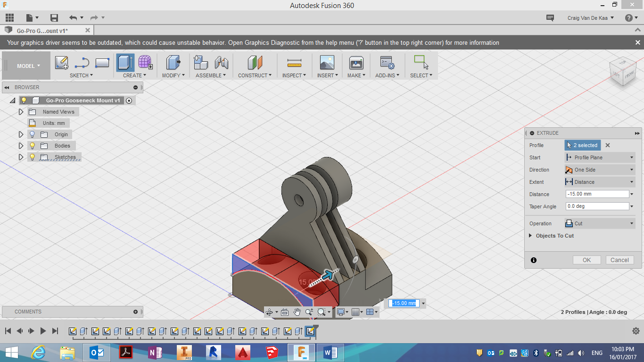Expand the Objects To Cut section
This screenshot has width=644, height=362.
[531, 236]
